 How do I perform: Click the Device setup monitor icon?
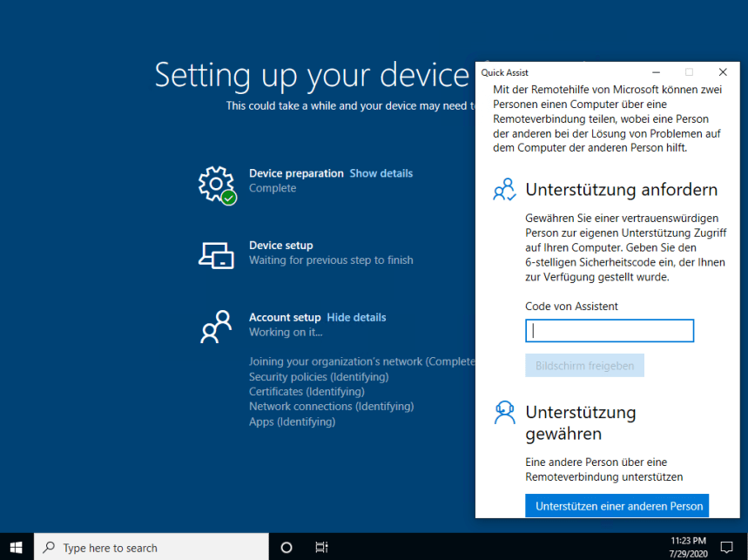tap(214, 253)
